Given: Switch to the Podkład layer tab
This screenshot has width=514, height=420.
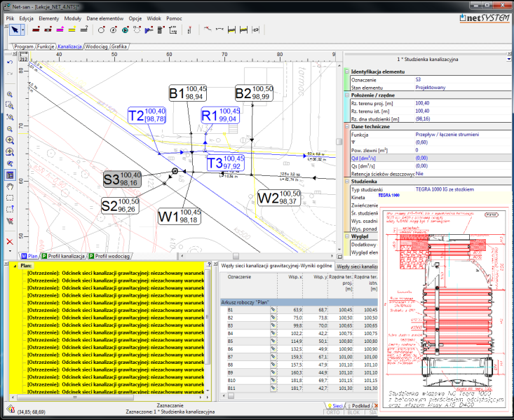Looking at the screenshot, I should (x=358, y=406).
